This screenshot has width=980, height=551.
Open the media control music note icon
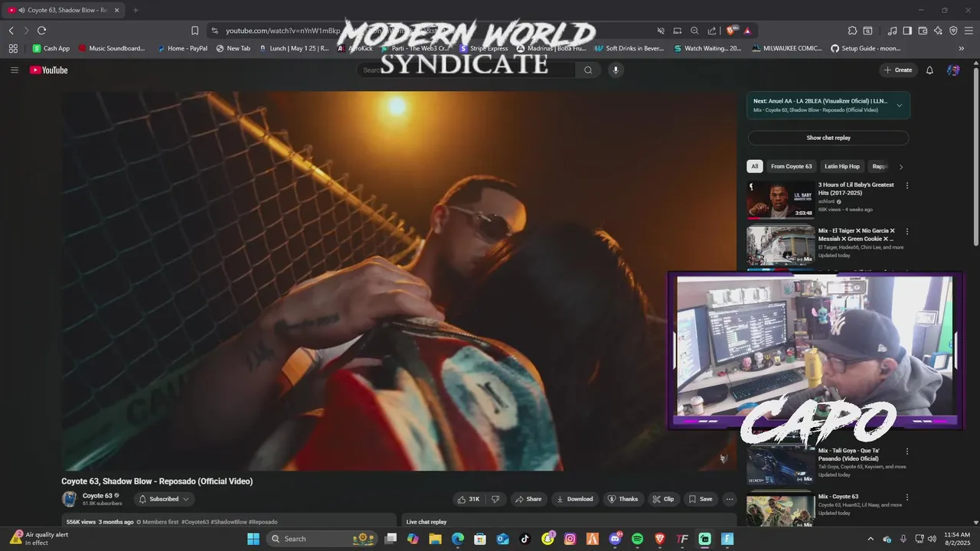892,31
